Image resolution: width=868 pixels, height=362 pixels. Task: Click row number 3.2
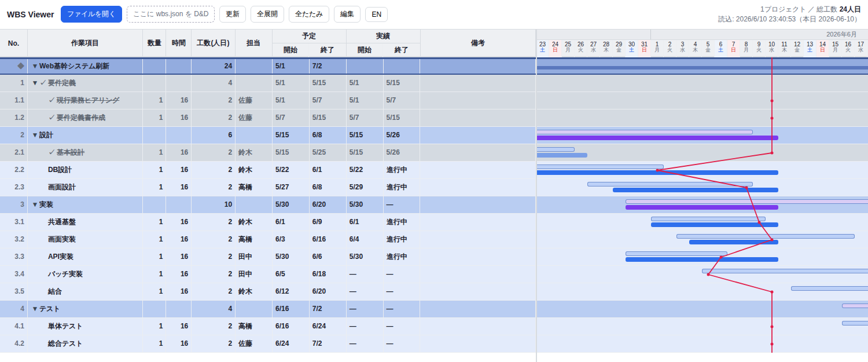[x=19, y=239]
